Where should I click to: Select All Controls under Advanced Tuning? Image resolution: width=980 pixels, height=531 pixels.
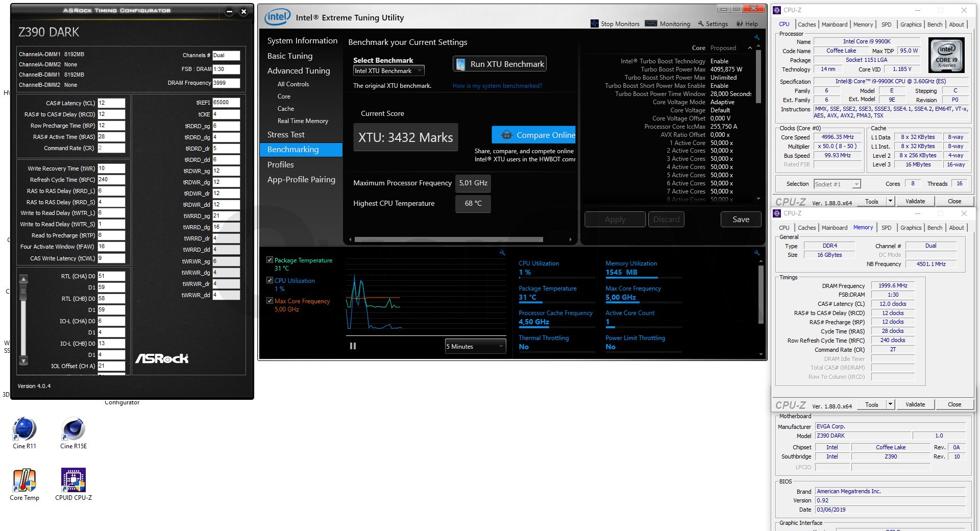tap(293, 84)
